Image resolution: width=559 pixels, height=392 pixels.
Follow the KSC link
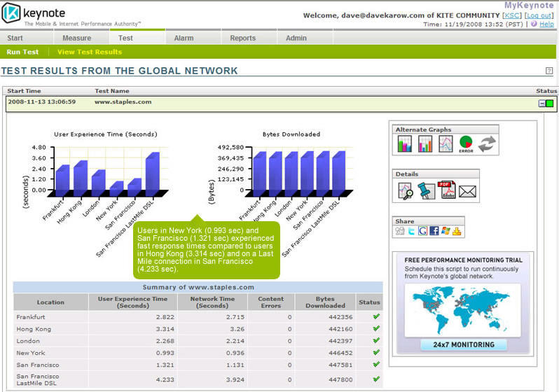511,15
